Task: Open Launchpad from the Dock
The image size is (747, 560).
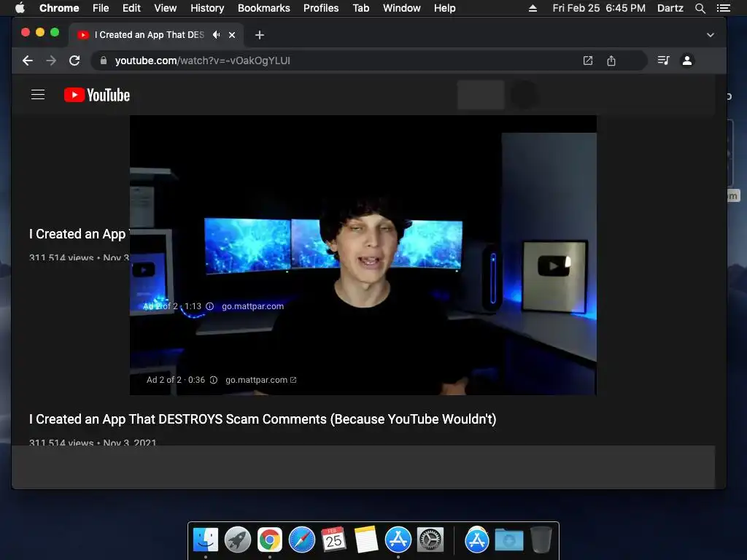Action: click(237, 540)
